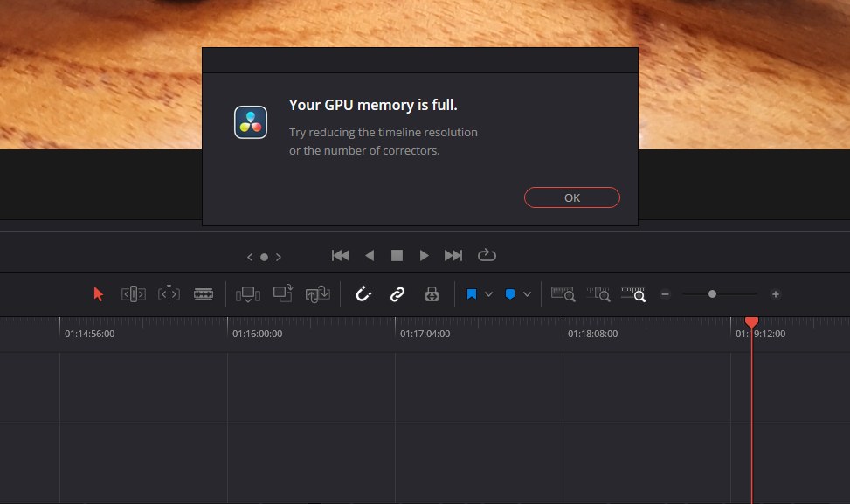The height and width of the screenshot is (504, 850).
Task: Select the Trim Edit Mode tool
Action: (134, 294)
